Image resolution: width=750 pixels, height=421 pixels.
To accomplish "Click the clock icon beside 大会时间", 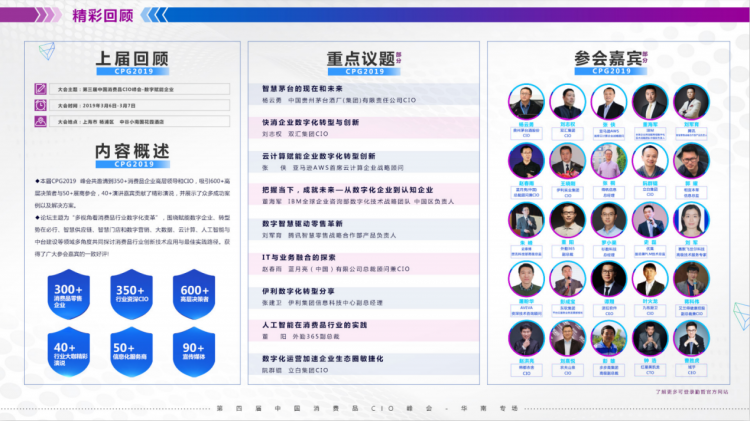I will pos(40,105).
